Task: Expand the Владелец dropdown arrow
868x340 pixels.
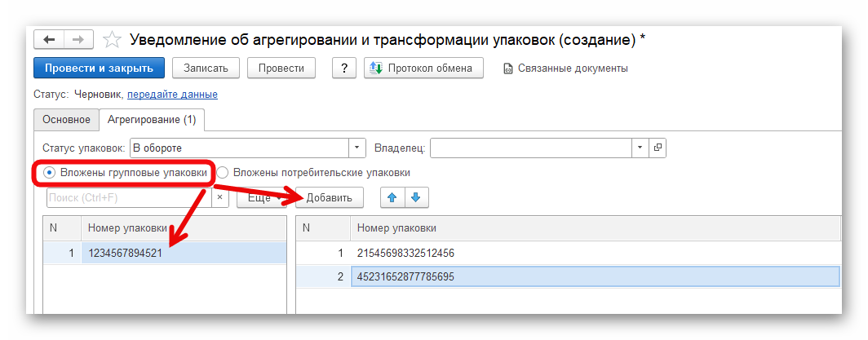Action: click(640, 148)
